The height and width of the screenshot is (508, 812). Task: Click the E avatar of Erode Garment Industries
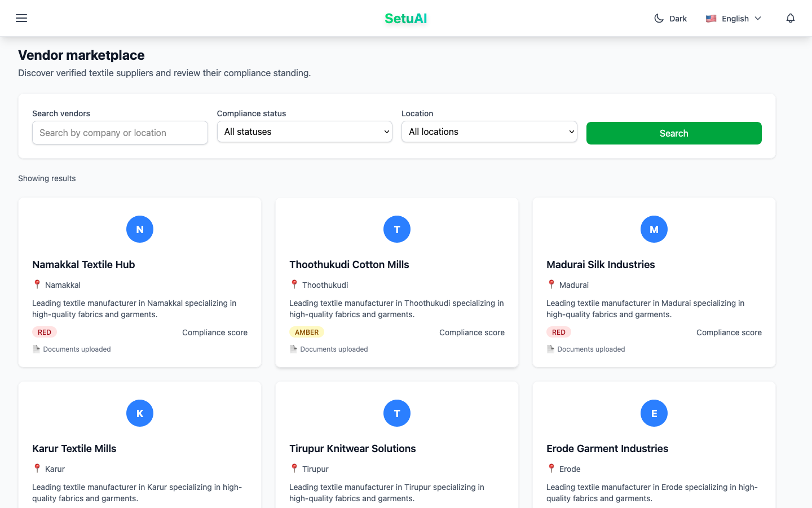pyautogui.click(x=654, y=413)
